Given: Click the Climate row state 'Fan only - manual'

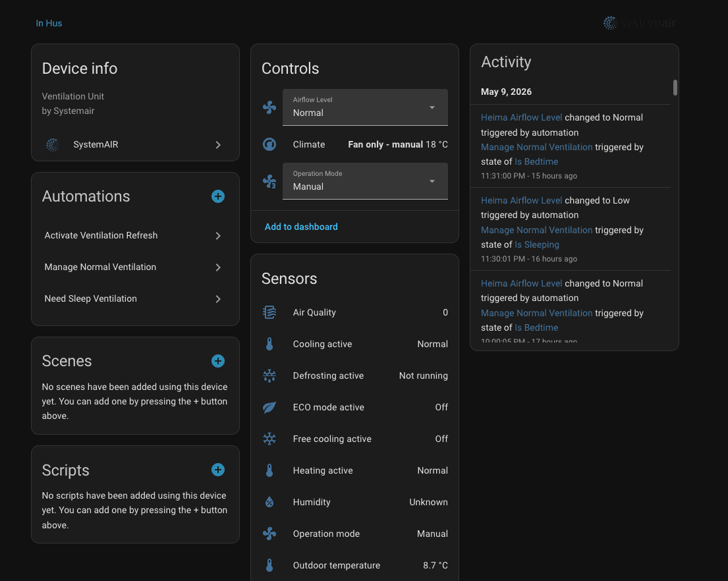Looking at the screenshot, I should pyautogui.click(x=385, y=144).
